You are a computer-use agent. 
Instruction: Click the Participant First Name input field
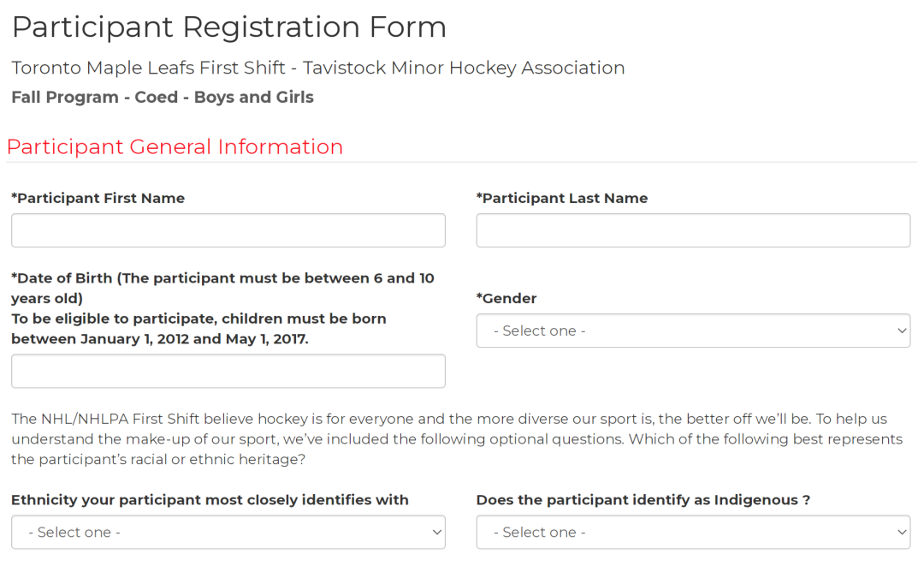[x=228, y=230]
